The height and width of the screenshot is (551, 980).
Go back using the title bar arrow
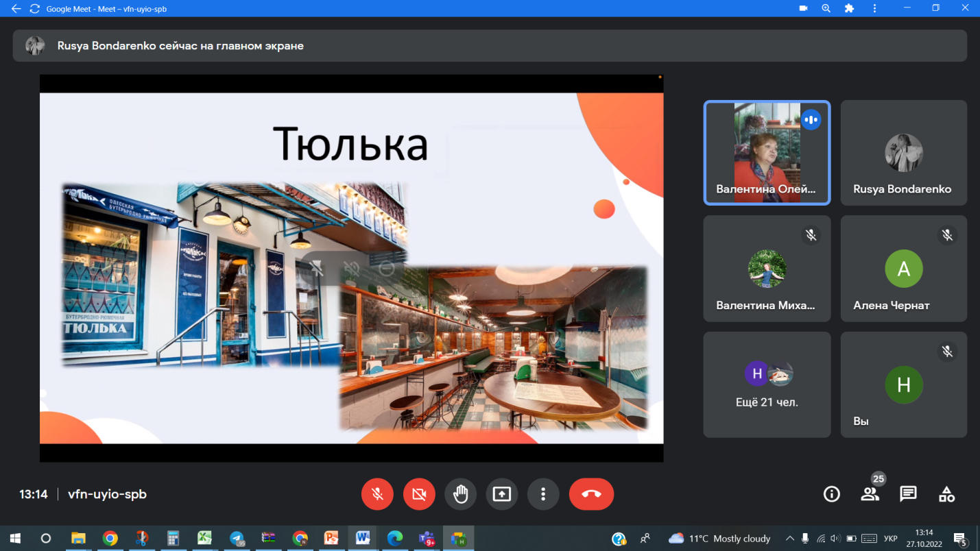16,9
